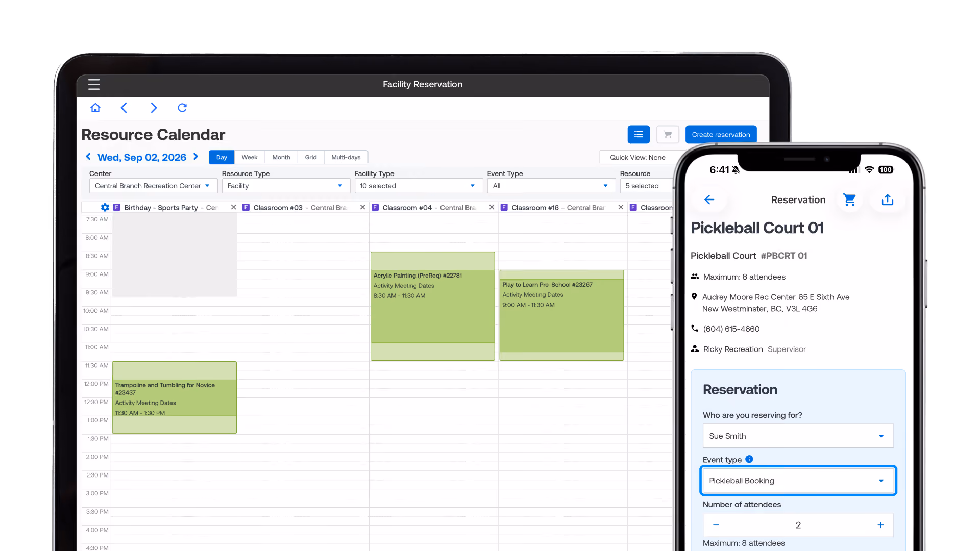Click the number of attendees value field
980x551 pixels.
(798, 525)
